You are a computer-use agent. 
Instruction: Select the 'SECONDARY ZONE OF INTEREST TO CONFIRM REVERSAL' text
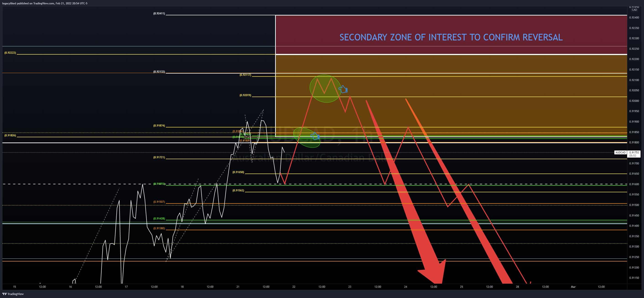(x=451, y=37)
